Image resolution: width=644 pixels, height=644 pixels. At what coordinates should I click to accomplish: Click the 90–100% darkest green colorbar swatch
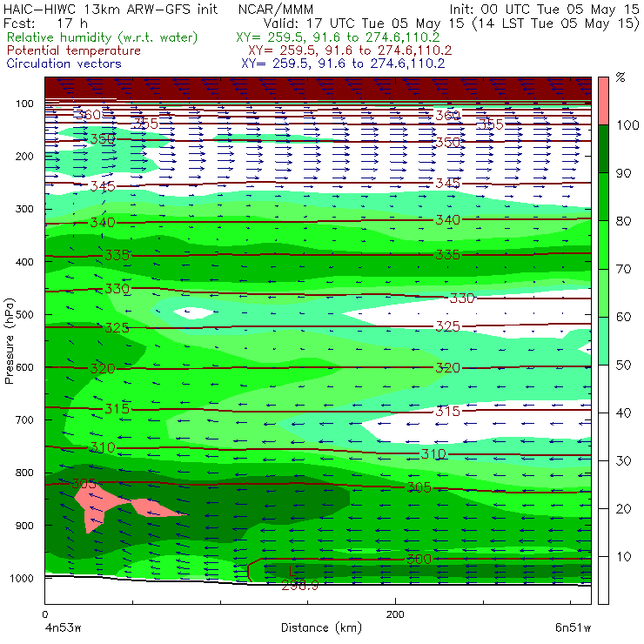tap(603, 149)
